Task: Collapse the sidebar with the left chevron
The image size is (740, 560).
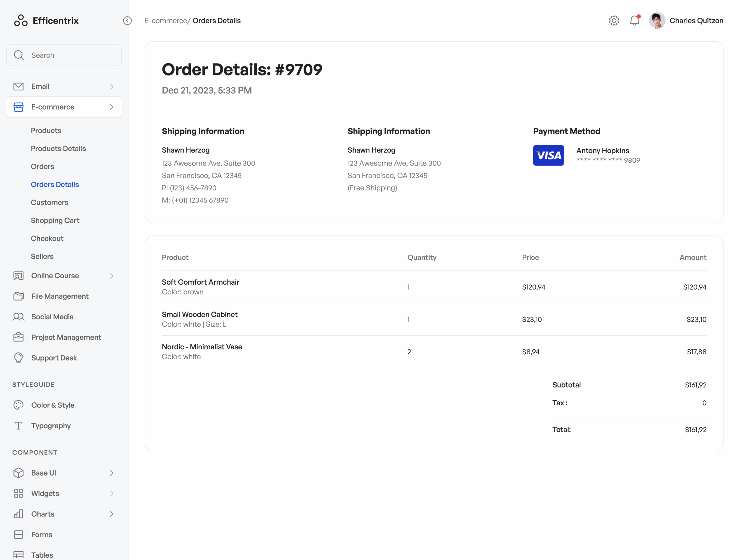Action: pyautogui.click(x=127, y=21)
